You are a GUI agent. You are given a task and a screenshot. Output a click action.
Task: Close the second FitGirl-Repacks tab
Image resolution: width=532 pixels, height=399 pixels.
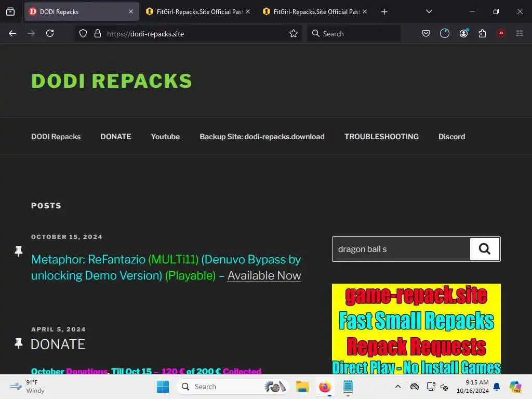(365, 12)
